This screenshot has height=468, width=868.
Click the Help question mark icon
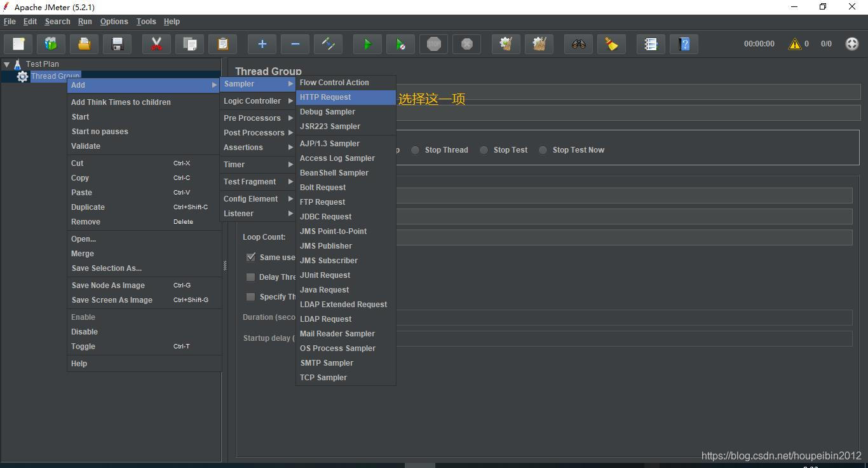click(x=684, y=44)
